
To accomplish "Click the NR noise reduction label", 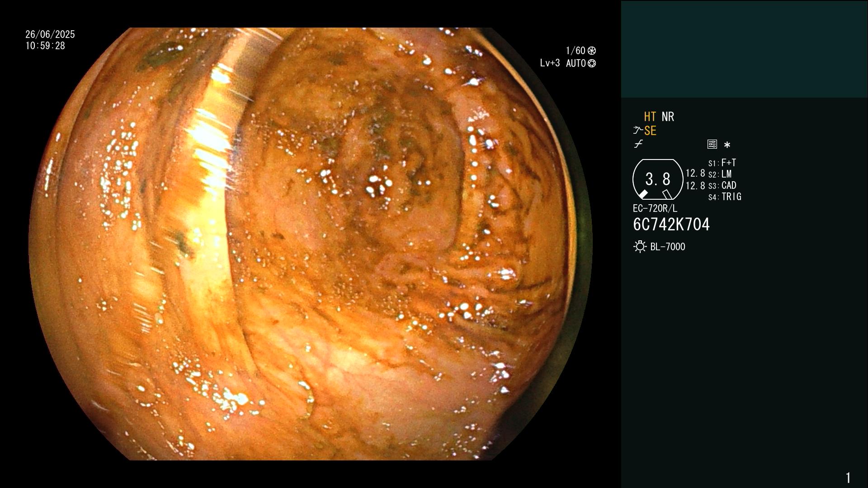I will [x=668, y=117].
